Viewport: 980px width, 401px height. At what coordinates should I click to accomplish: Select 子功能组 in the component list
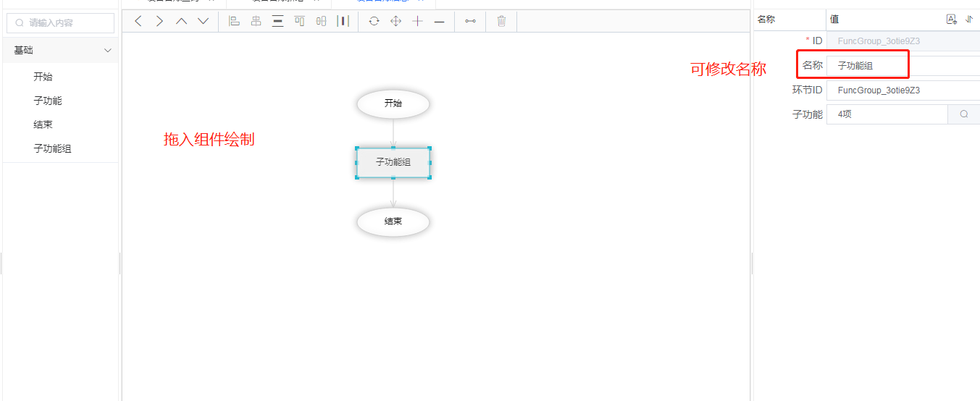click(x=52, y=148)
